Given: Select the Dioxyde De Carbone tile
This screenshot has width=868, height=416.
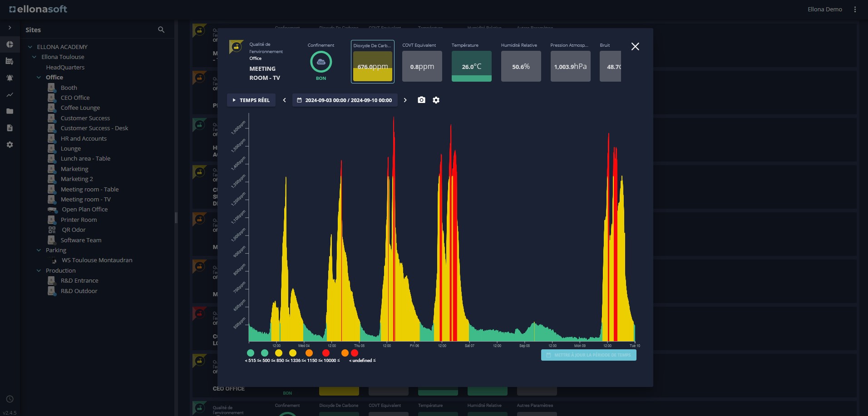Looking at the screenshot, I should [x=373, y=62].
